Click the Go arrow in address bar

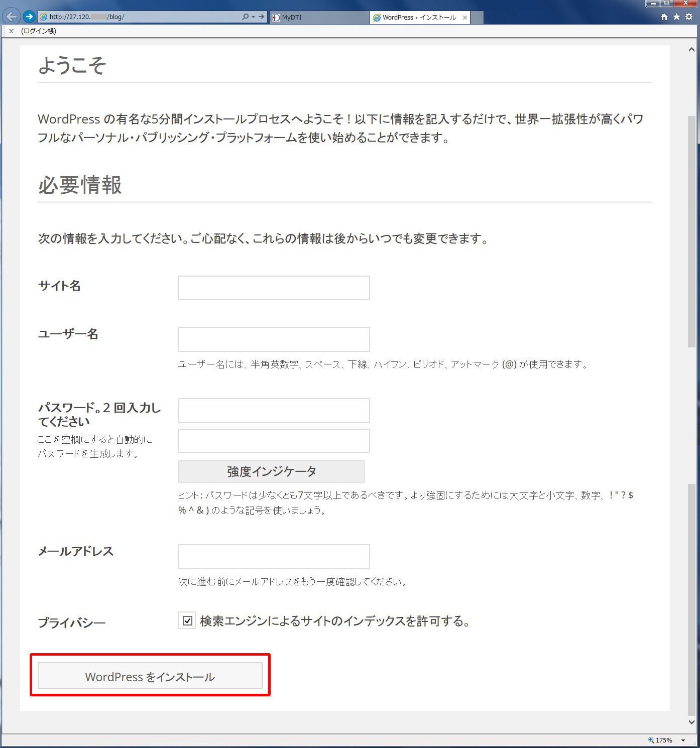coord(261,17)
